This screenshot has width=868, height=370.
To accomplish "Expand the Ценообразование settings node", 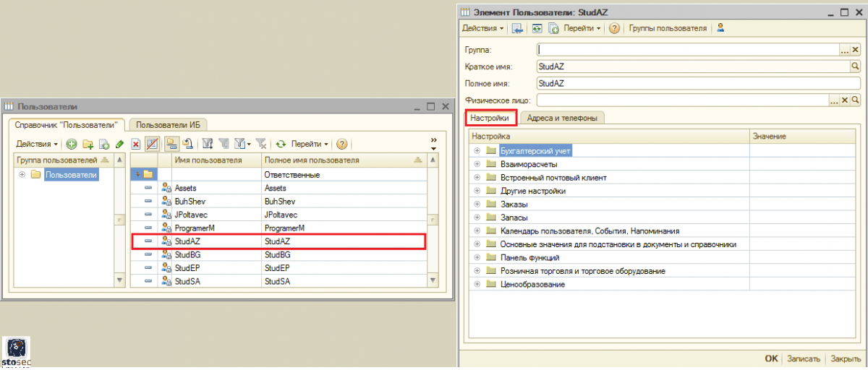I will [x=477, y=284].
